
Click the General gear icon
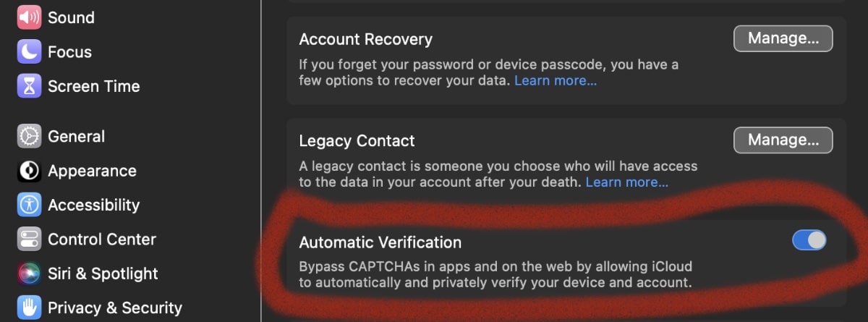point(29,136)
